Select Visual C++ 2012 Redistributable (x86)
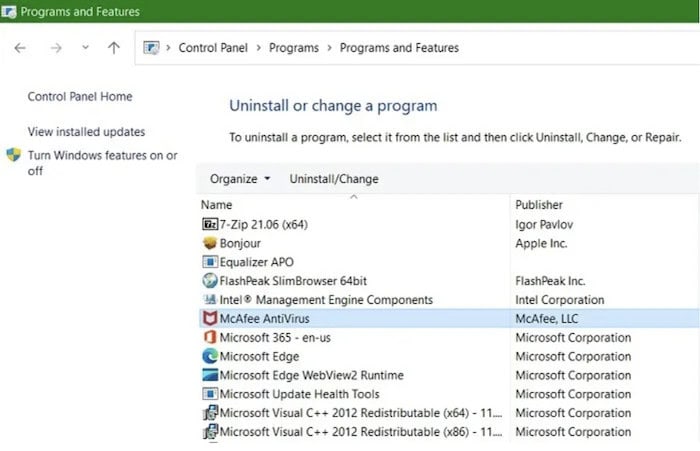Screen dimensions: 700x451 point(361,431)
